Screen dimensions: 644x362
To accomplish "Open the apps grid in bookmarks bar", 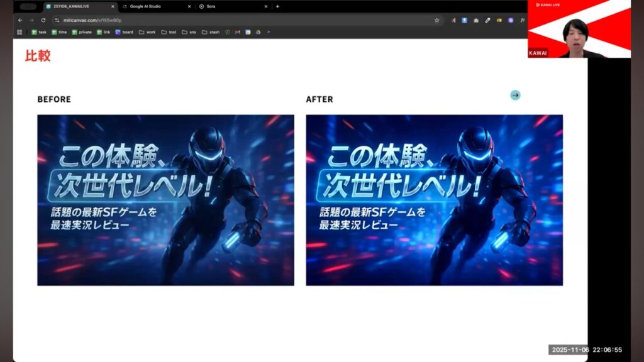I will 19,32.
